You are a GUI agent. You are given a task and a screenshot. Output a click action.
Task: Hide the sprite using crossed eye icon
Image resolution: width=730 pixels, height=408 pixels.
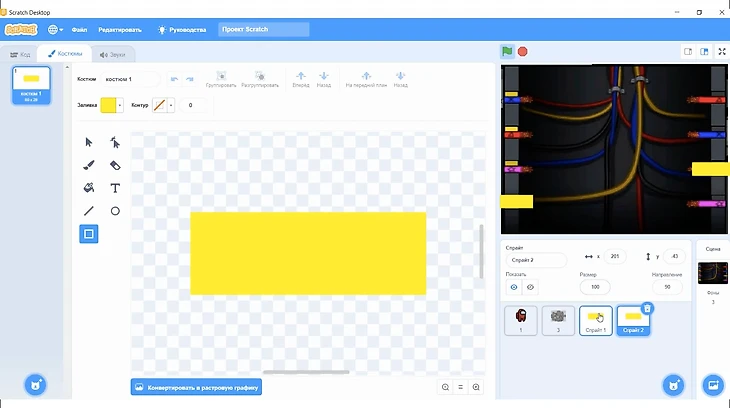pyautogui.click(x=530, y=287)
